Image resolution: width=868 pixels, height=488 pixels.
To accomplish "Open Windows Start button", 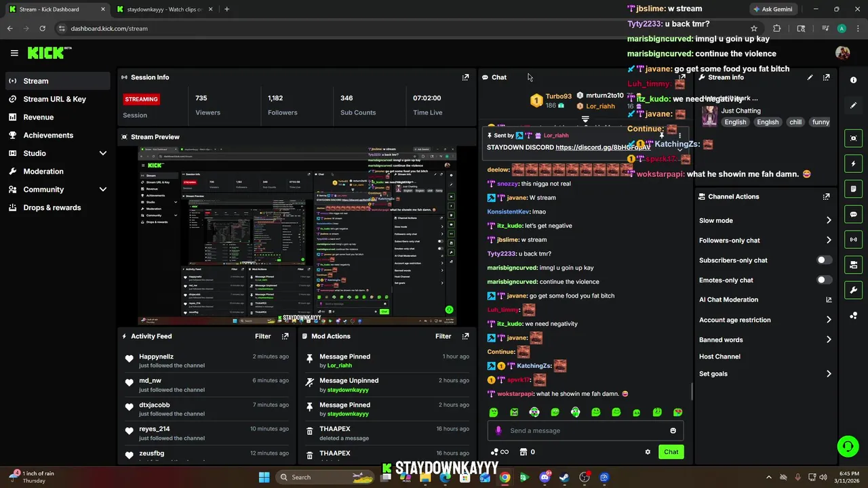I will point(264,477).
